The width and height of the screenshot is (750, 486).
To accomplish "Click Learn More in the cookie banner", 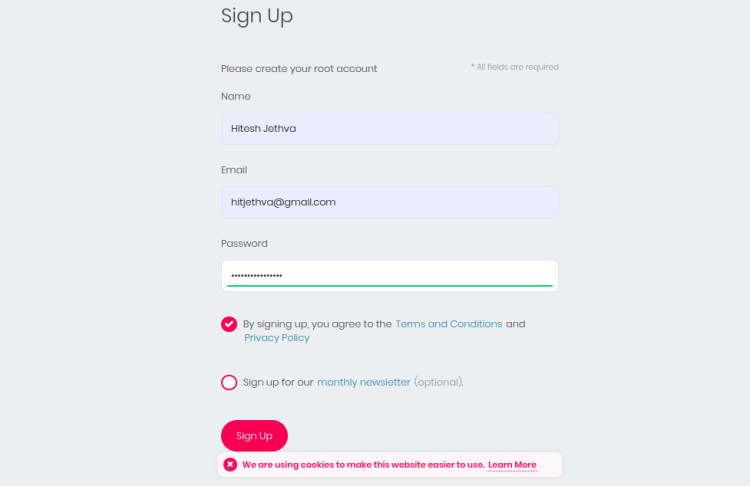I will (512, 465).
